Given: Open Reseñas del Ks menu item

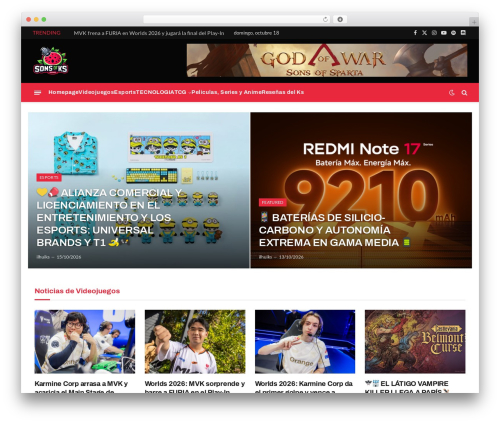Looking at the screenshot, I should click(282, 92).
